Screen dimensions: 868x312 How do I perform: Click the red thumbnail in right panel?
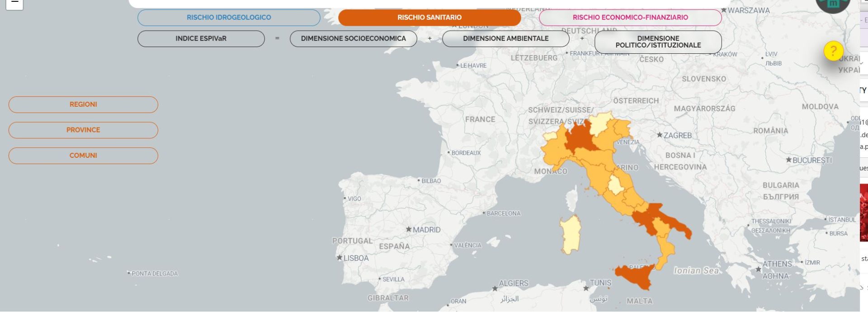coord(863,213)
